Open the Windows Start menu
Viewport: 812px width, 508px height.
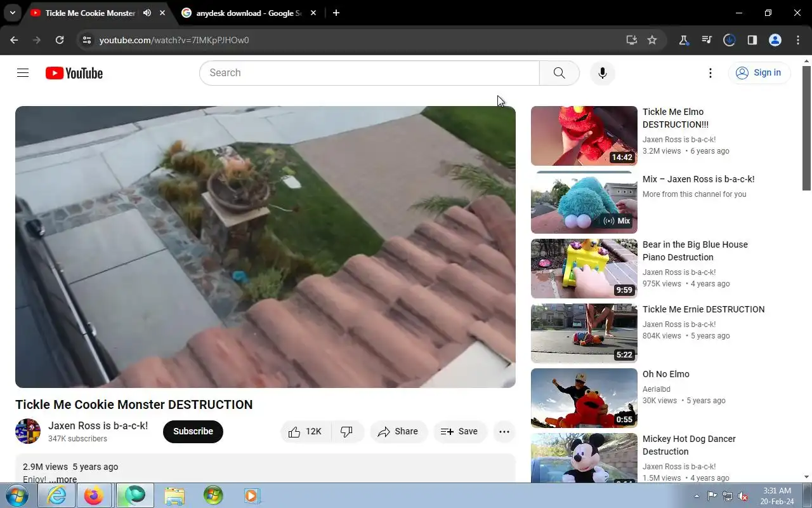pyautogui.click(x=17, y=495)
